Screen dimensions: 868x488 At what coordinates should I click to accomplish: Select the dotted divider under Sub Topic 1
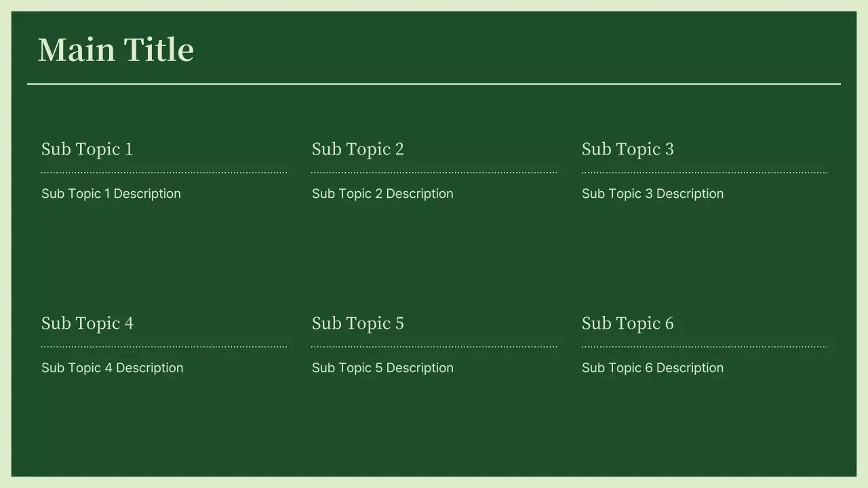tap(164, 173)
